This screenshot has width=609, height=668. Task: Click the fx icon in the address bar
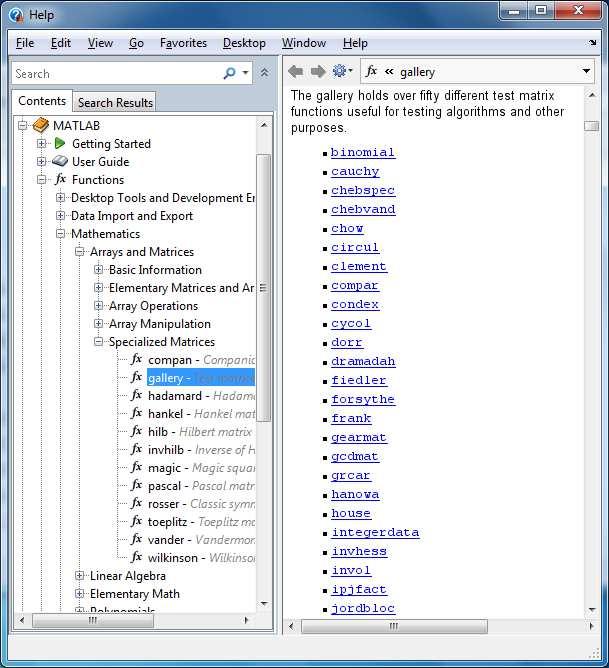click(x=371, y=71)
